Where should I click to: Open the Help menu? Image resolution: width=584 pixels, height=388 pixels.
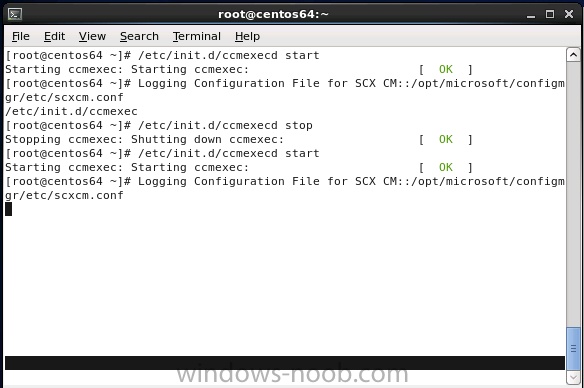click(x=247, y=36)
